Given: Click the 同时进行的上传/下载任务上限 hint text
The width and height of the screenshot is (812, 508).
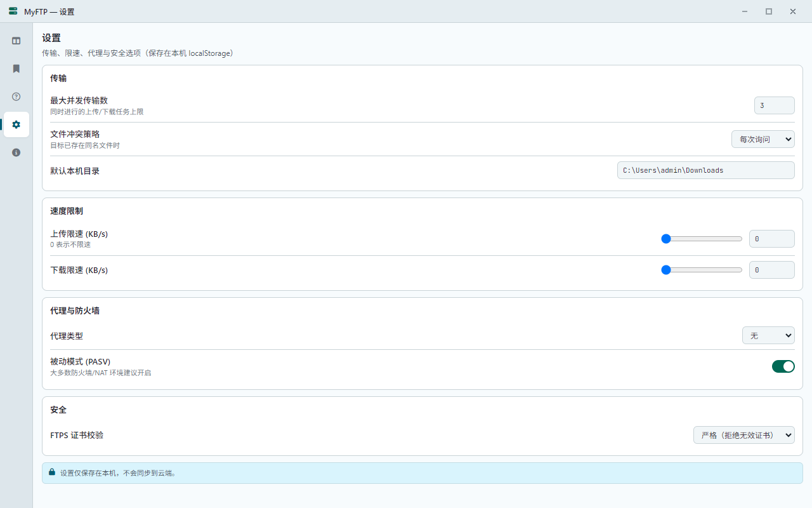Looking at the screenshot, I should [97, 112].
